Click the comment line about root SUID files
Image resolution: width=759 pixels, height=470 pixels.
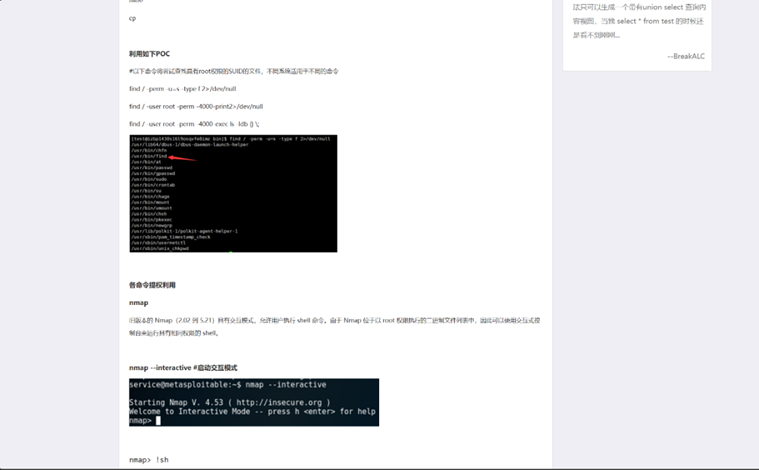233,72
